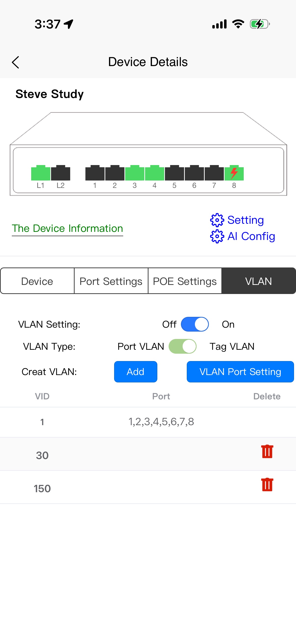Switch to the Device tab

(x=37, y=281)
